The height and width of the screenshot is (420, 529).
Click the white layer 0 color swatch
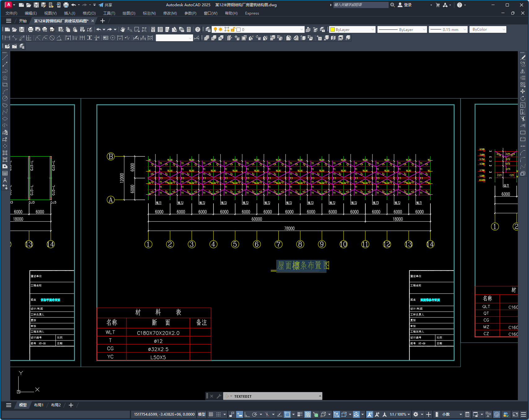point(239,29)
